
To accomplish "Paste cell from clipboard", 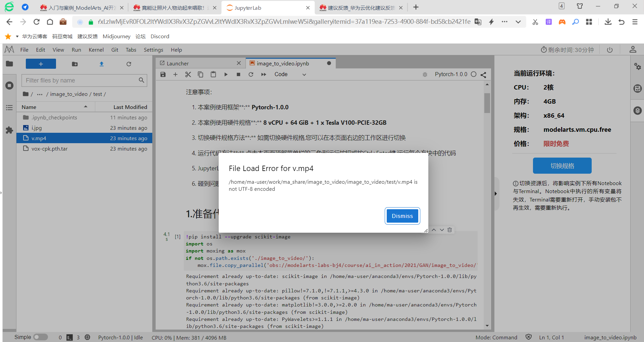I will click(x=213, y=74).
